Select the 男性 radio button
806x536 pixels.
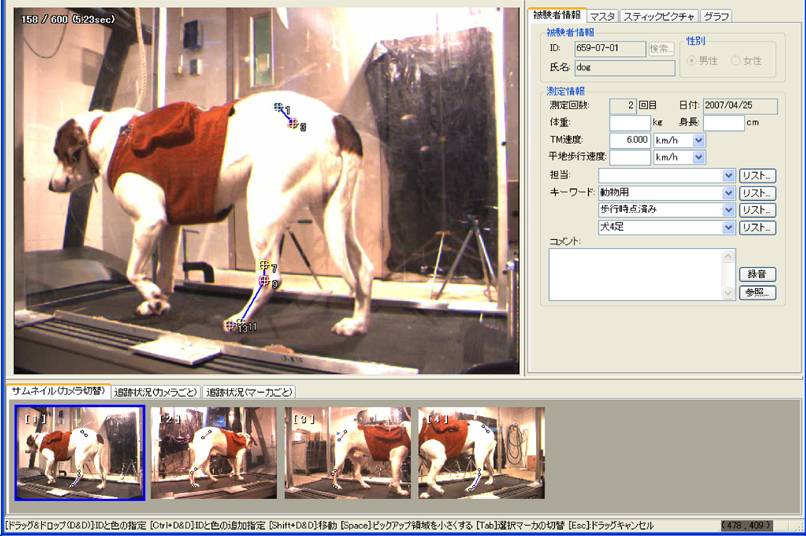[690, 61]
